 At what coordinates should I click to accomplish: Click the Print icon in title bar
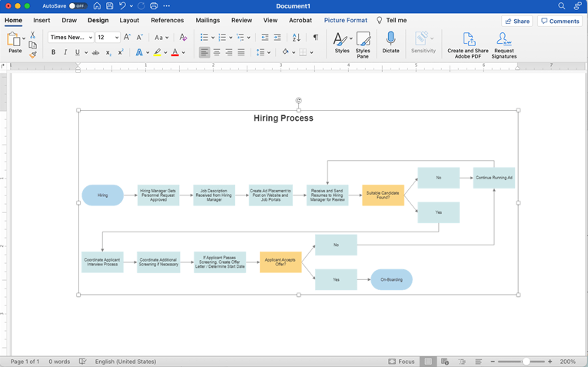(154, 6)
